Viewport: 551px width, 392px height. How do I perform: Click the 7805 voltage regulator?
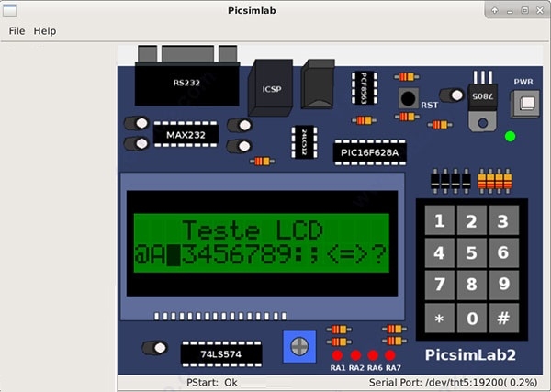click(483, 102)
